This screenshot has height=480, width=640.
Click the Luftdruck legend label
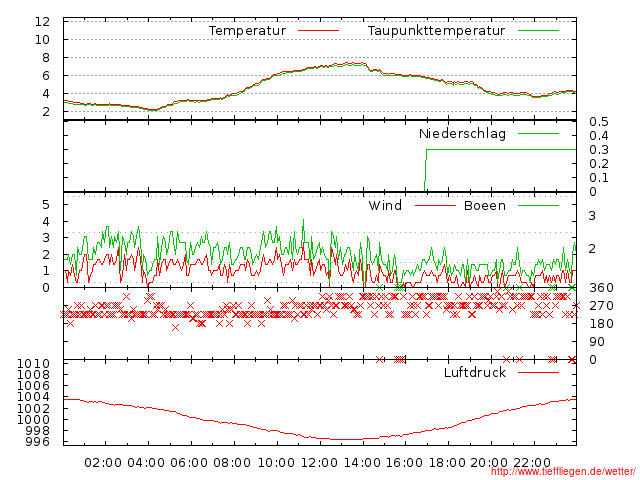point(475,372)
